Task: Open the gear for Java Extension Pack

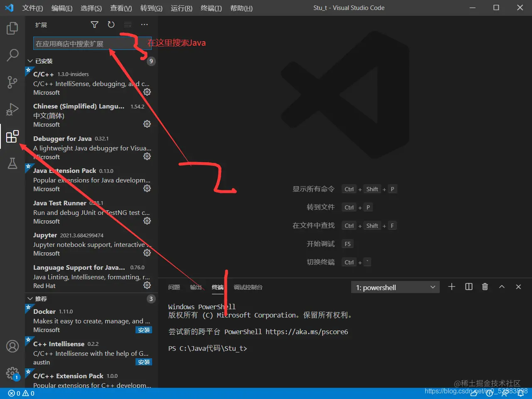Action: click(147, 188)
